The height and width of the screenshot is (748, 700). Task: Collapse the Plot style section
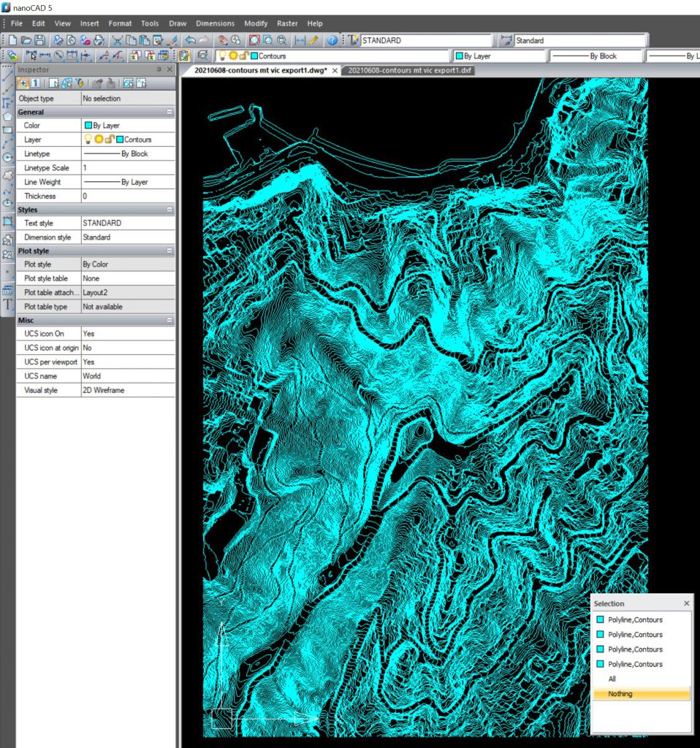click(x=170, y=251)
